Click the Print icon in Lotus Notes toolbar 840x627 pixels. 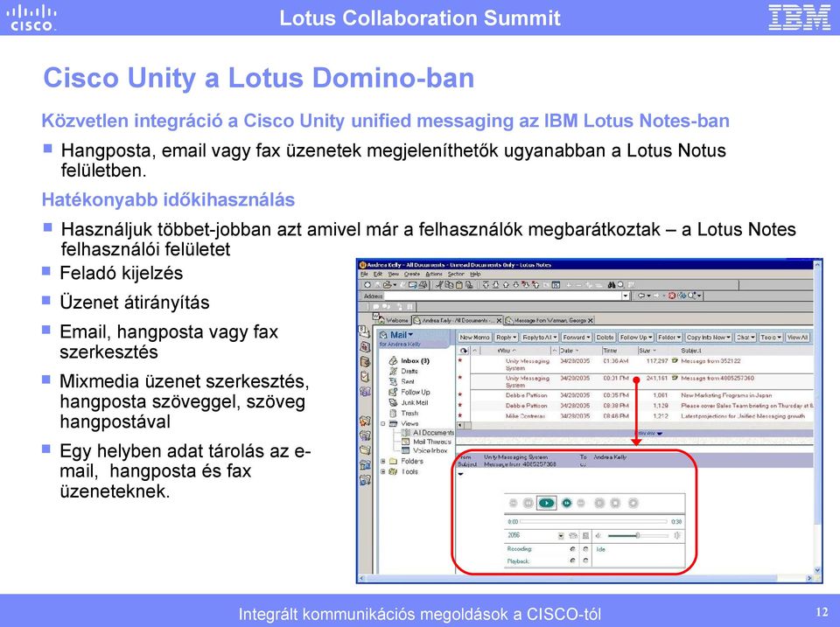(x=423, y=285)
